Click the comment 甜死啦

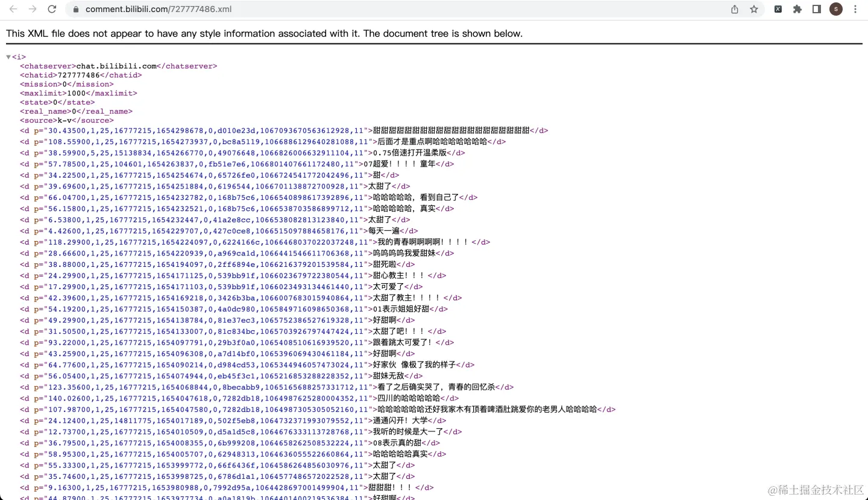[x=385, y=264]
